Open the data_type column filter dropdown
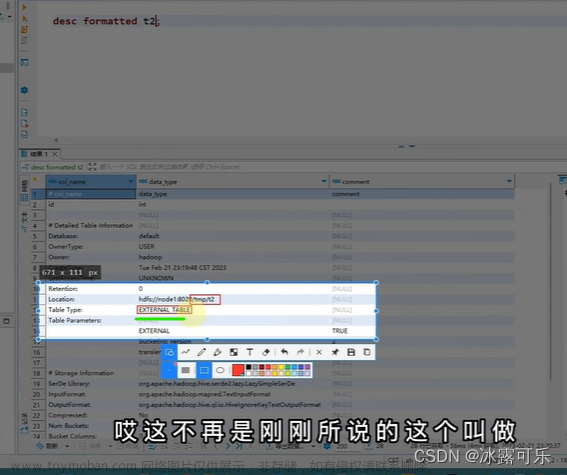This screenshot has height=475, width=567. (x=324, y=181)
